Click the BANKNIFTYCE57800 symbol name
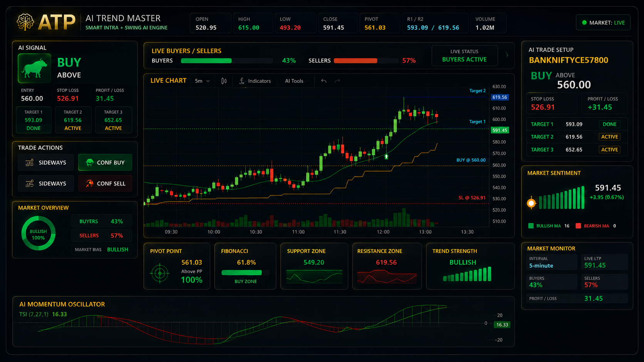The width and height of the screenshot is (644, 362). [569, 60]
